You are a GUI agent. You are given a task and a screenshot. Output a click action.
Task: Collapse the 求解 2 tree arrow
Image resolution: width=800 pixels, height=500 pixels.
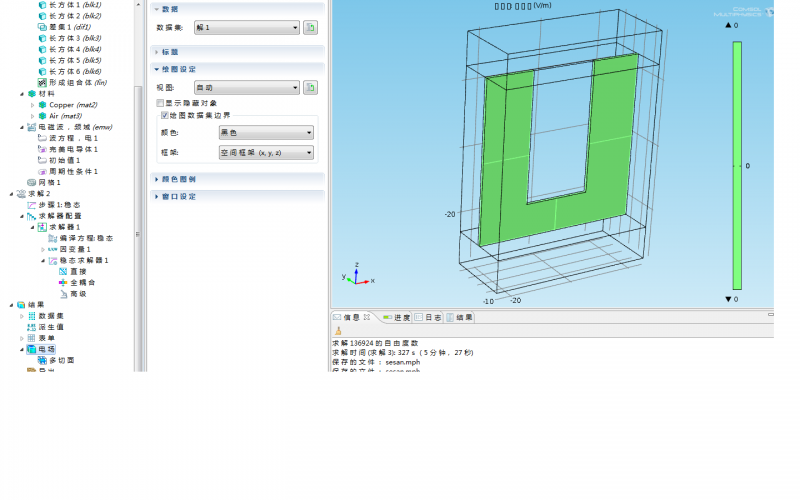click(x=11, y=194)
